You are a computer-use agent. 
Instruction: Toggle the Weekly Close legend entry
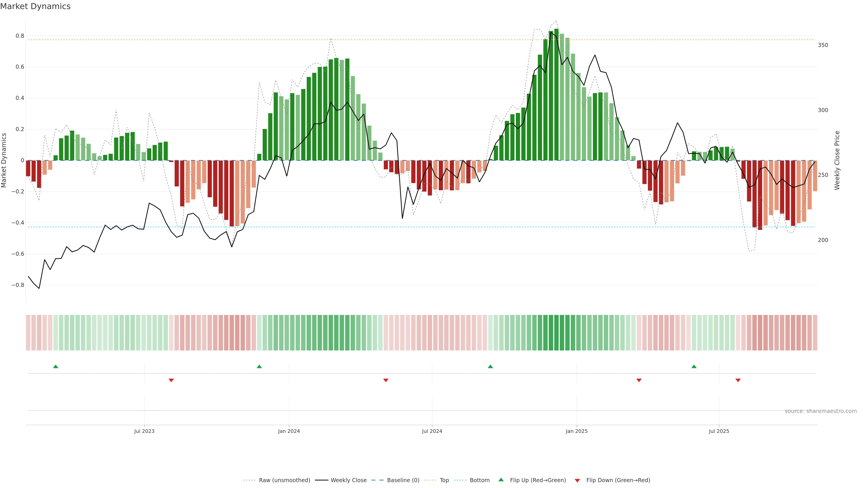348,480
